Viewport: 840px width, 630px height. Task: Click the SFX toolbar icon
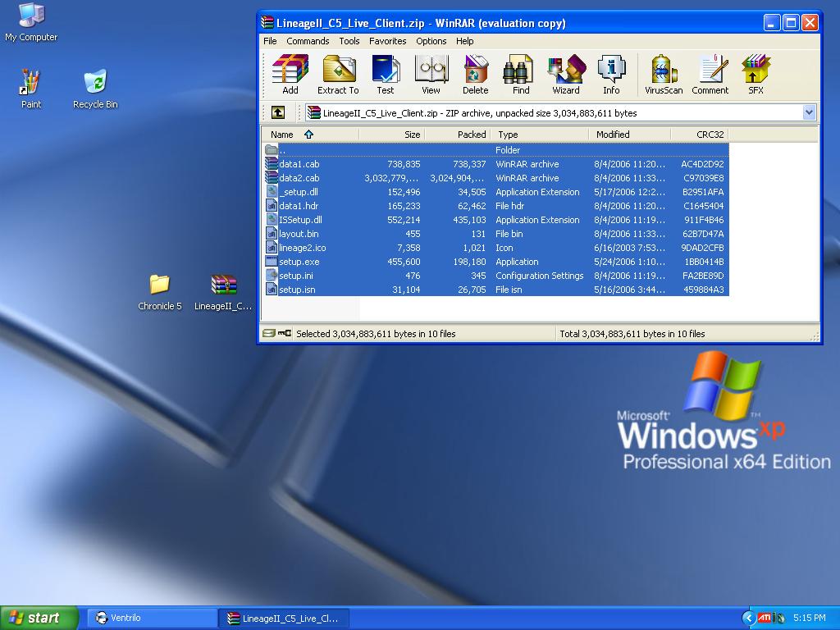click(756, 75)
